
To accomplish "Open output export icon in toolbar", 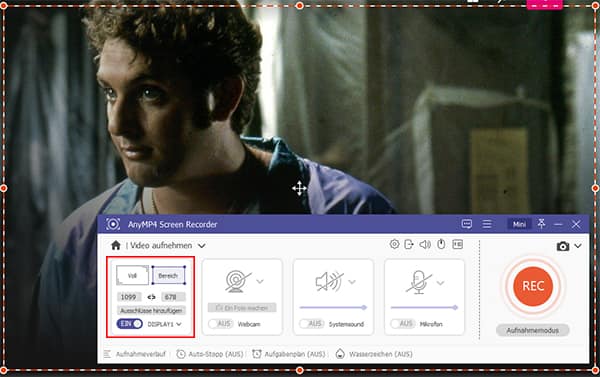I will click(409, 244).
